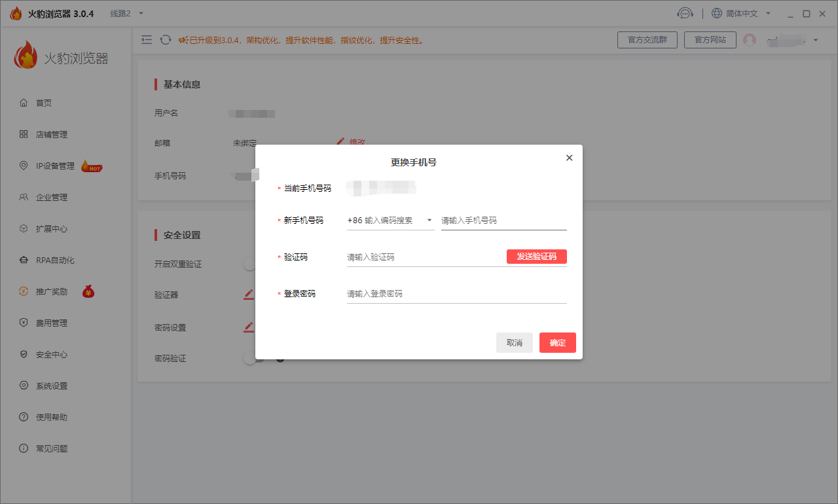838x504 pixels.
Task: Open the 常见问题 menu item
Action: 47,448
